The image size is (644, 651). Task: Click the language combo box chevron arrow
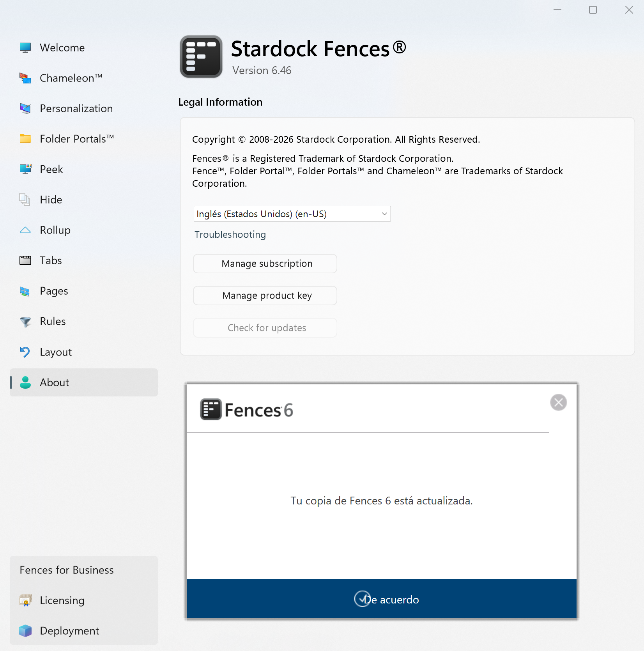coord(384,214)
